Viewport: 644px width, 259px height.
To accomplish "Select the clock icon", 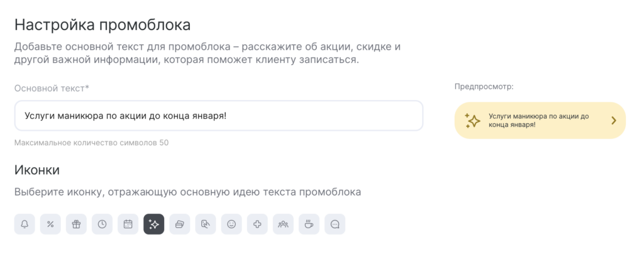I will tap(102, 224).
